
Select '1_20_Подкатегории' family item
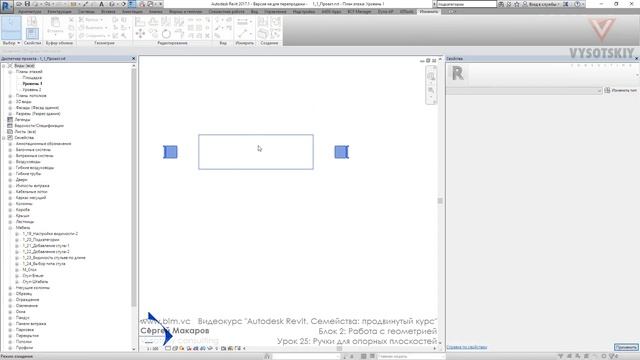pos(41,240)
